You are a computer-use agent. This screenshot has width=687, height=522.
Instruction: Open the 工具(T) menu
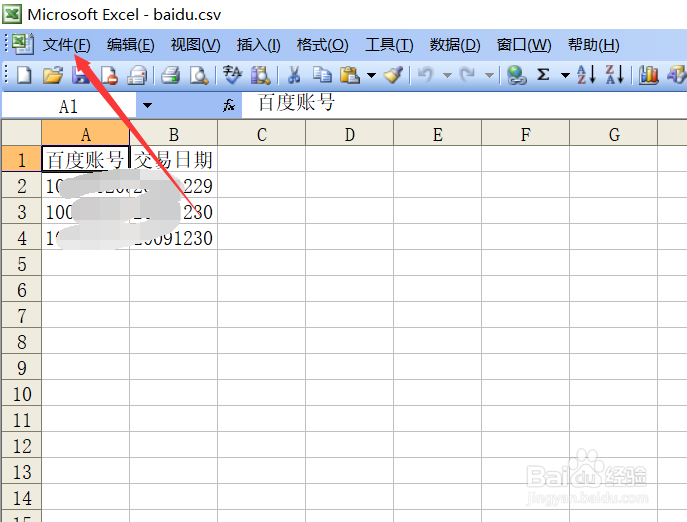[x=389, y=45]
